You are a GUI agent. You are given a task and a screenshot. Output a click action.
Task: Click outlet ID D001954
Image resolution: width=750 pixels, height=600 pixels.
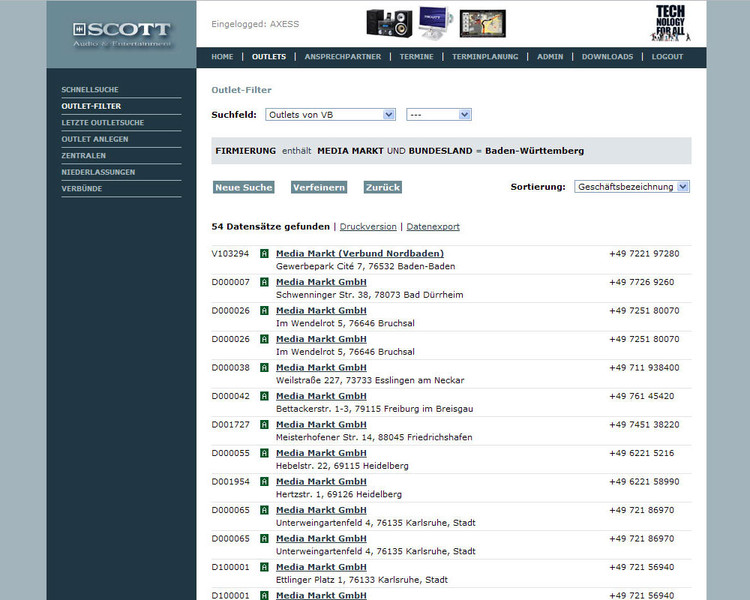tap(231, 482)
